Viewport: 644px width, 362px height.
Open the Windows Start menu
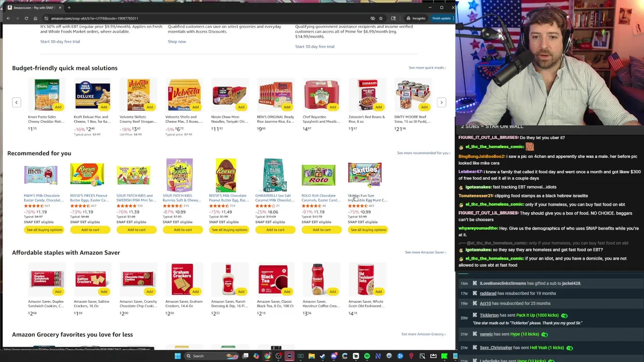pos(178,356)
